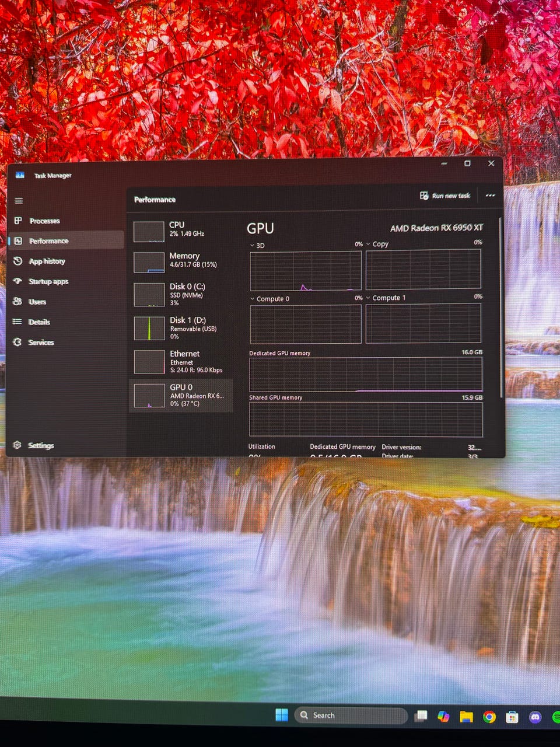Open the Windows Start menu

(282, 715)
